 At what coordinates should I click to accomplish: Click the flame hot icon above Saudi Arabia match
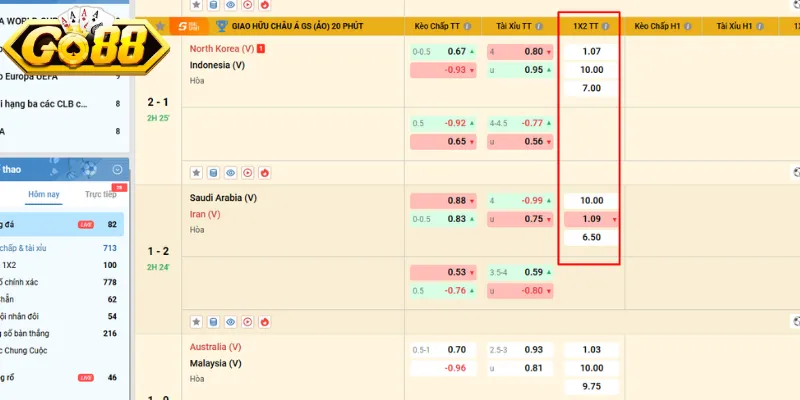coord(264,172)
